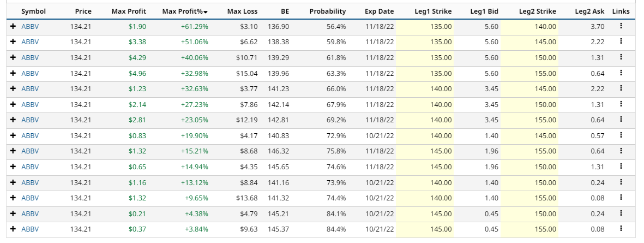The image size is (644, 243).
Task: Expand the row with $2.81 max profit
Action: 13,120
